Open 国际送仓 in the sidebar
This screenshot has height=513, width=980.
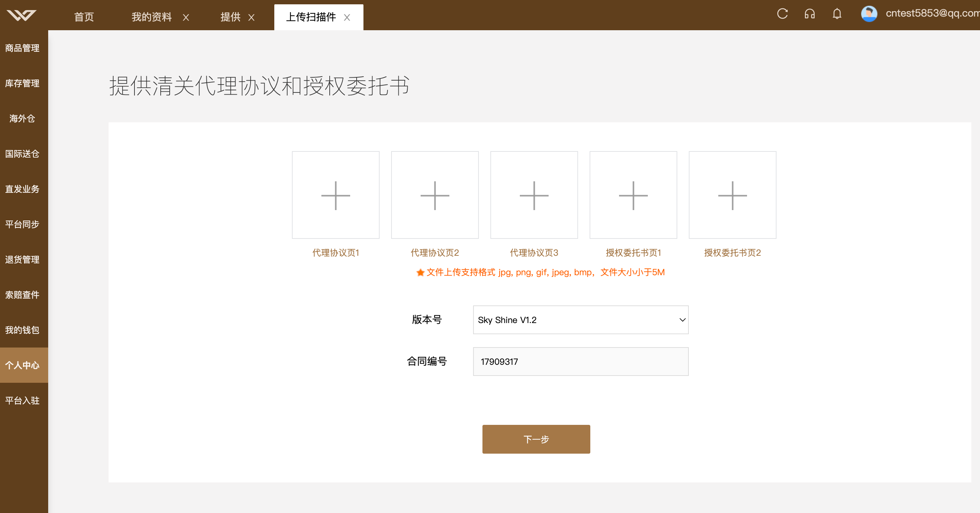click(x=22, y=154)
